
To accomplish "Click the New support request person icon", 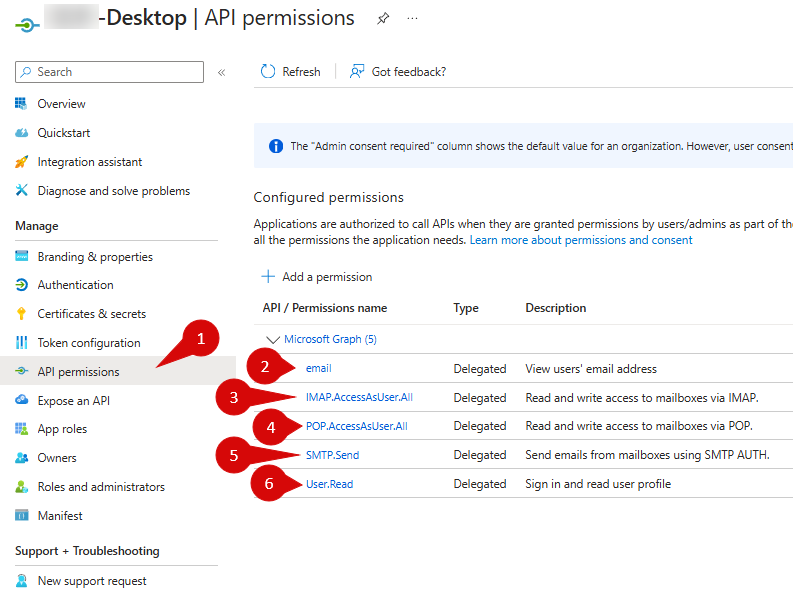I will point(21,581).
